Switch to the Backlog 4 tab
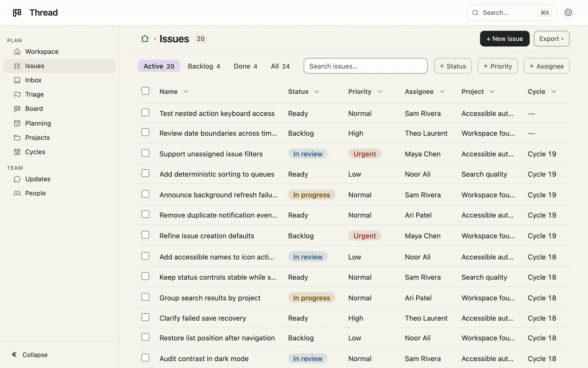Viewport: 588px width, 368px height. click(x=204, y=66)
